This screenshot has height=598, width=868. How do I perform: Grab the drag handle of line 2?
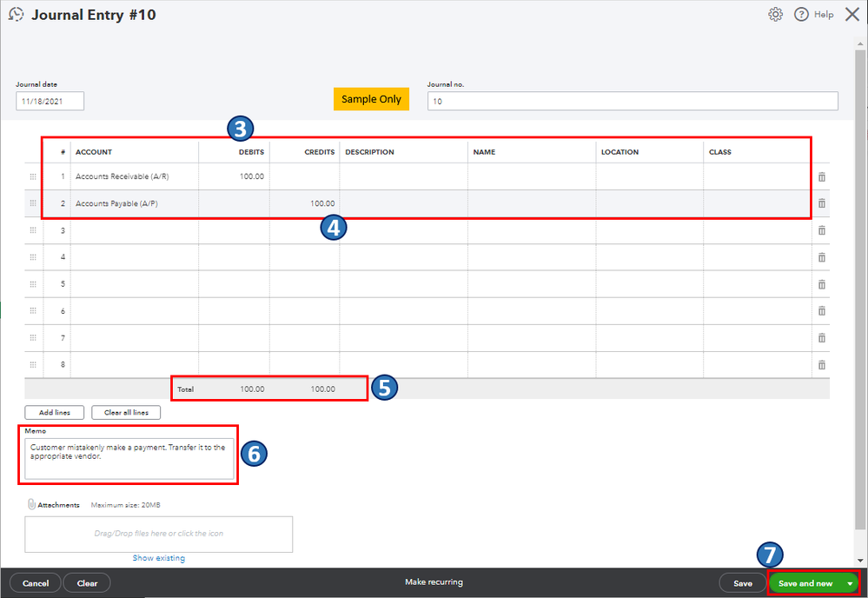click(33, 203)
